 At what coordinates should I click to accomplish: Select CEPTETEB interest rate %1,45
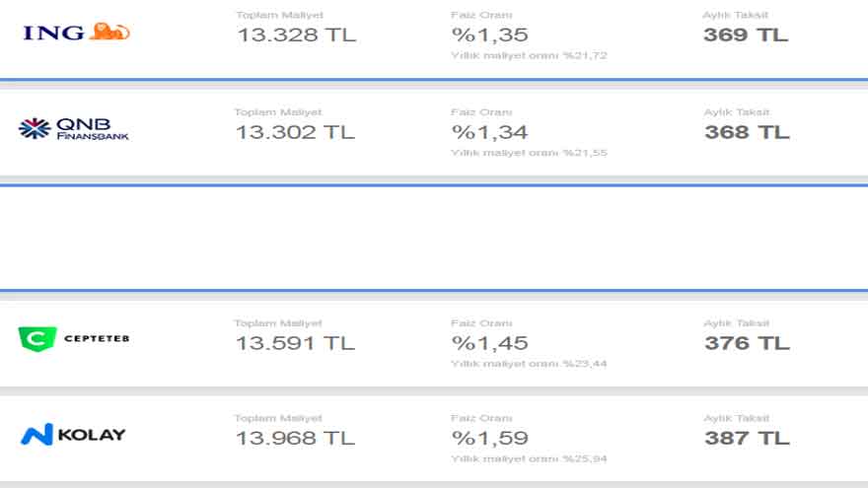point(490,343)
